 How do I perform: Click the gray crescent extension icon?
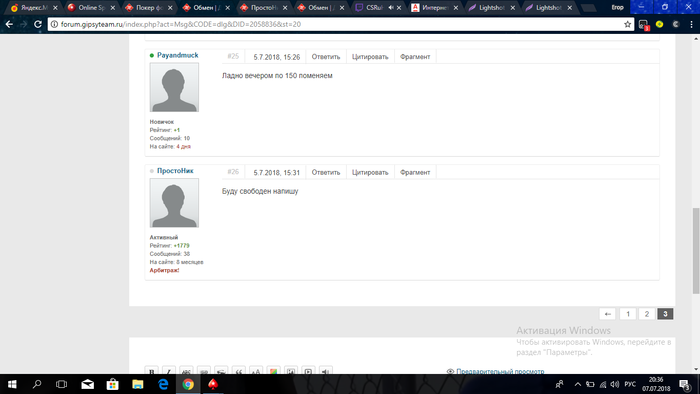click(x=675, y=24)
